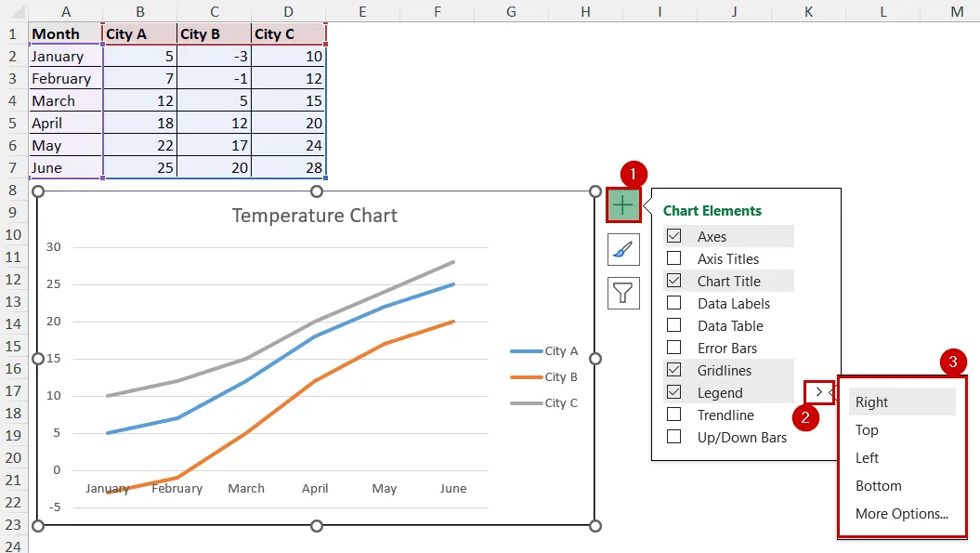Select the February cell
Image resolution: width=980 pixels, height=553 pixels.
point(66,78)
